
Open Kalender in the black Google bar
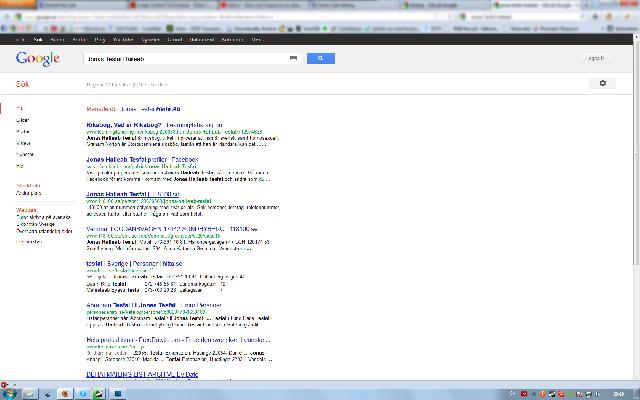(x=232, y=40)
